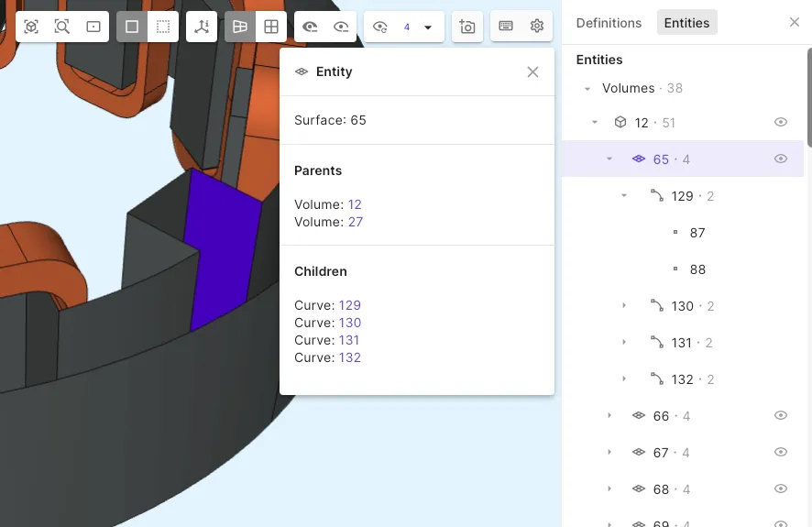Click the curve 130 icon in tree

tap(656, 305)
